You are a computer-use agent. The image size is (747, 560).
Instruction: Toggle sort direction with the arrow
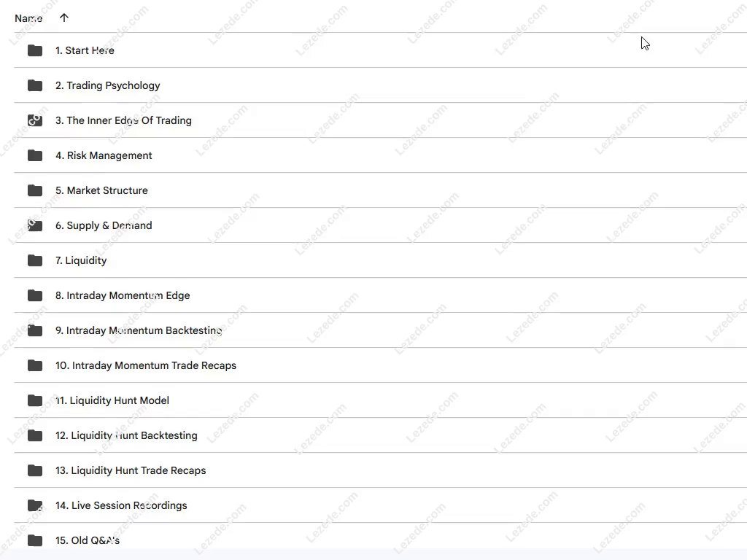(x=64, y=17)
